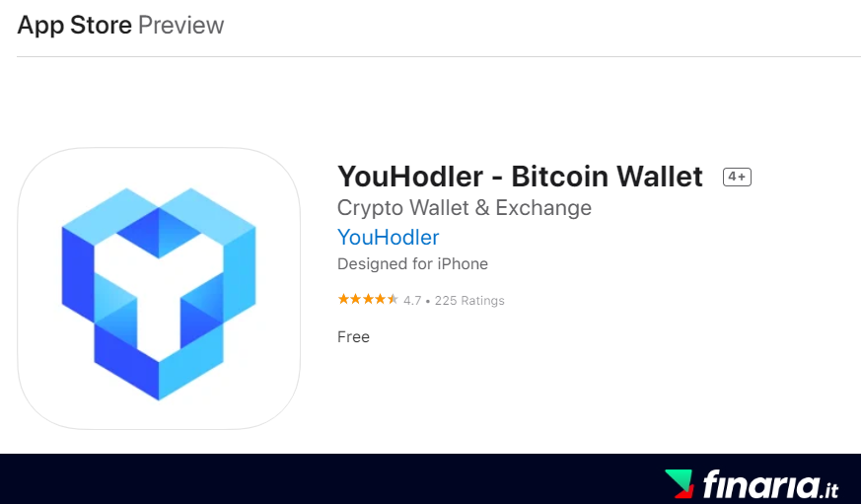This screenshot has width=861, height=504.
Task: Click the App Store heading text
Action: 75,26
